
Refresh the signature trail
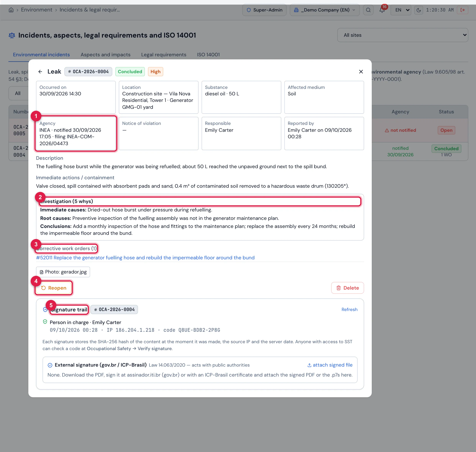coord(350,310)
